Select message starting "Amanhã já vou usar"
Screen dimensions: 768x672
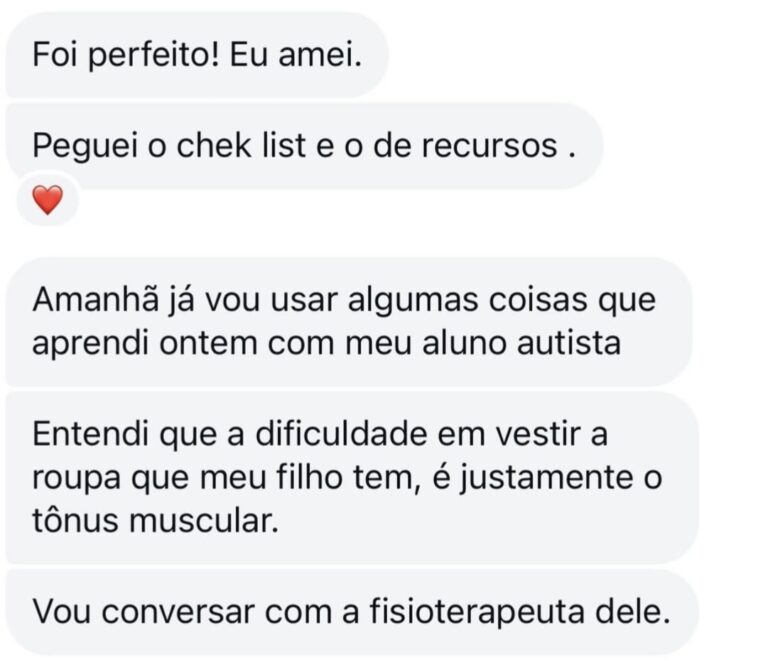(348, 320)
